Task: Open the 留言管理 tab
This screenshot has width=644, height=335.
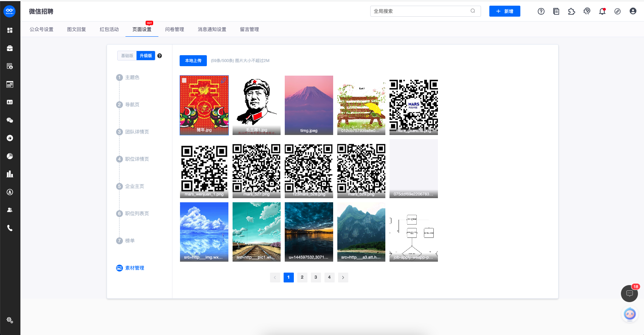Action: pos(250,29)
